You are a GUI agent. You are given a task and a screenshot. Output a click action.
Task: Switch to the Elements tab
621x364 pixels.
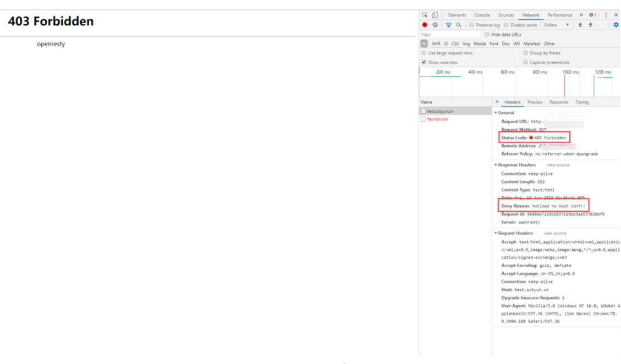(x=457, y=15)
